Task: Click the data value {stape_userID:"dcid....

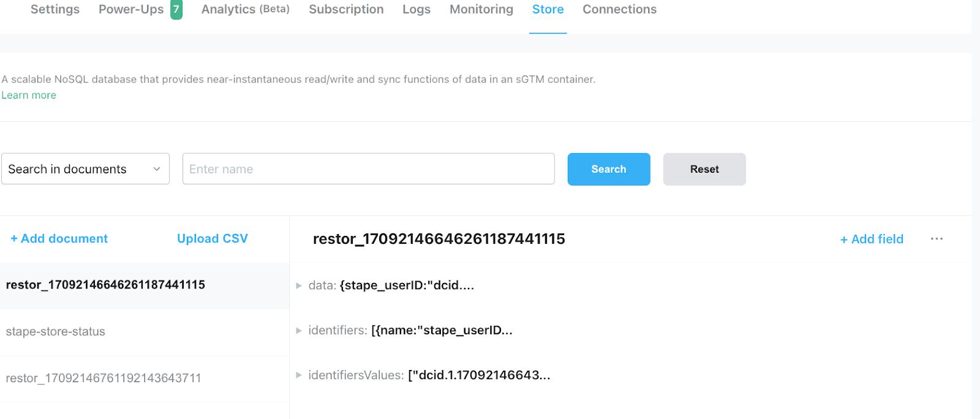Action: click(407, 285)
